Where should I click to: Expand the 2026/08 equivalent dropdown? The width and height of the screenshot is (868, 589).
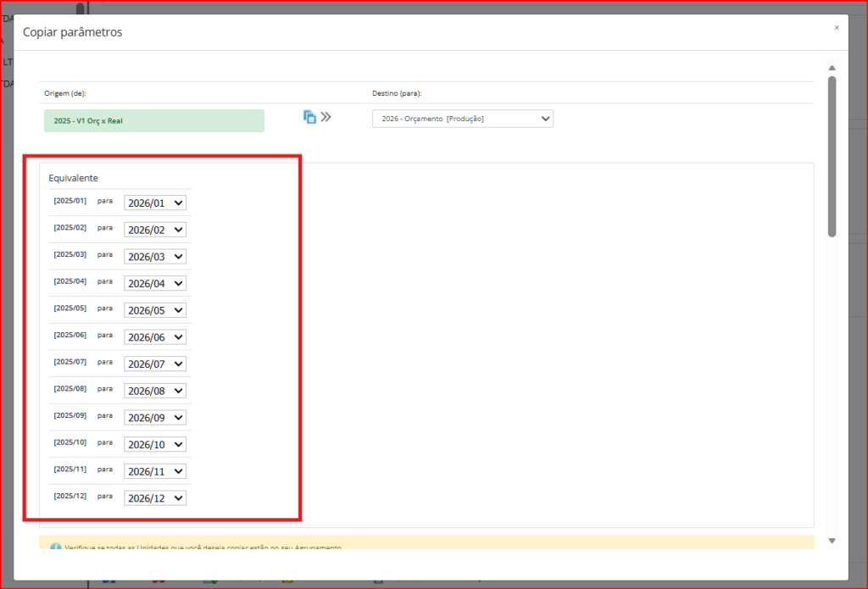[x=155, y=391]
